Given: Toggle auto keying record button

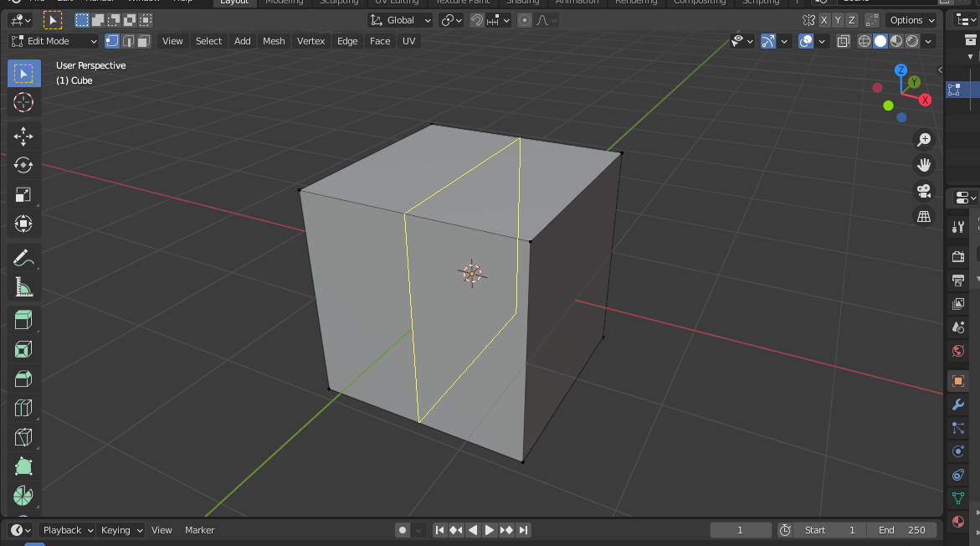Looking at the screenshot, I should tap(403, 530).
